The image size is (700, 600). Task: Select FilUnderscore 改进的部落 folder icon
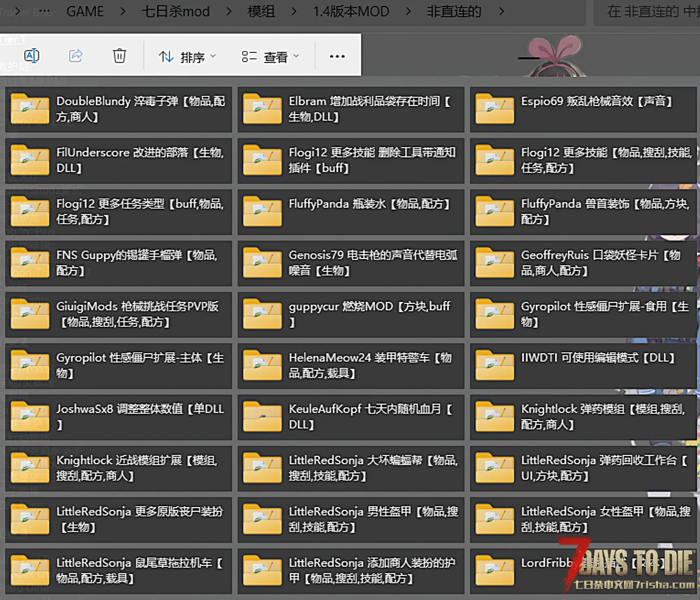pyautogui.click(x=30, y=160)
